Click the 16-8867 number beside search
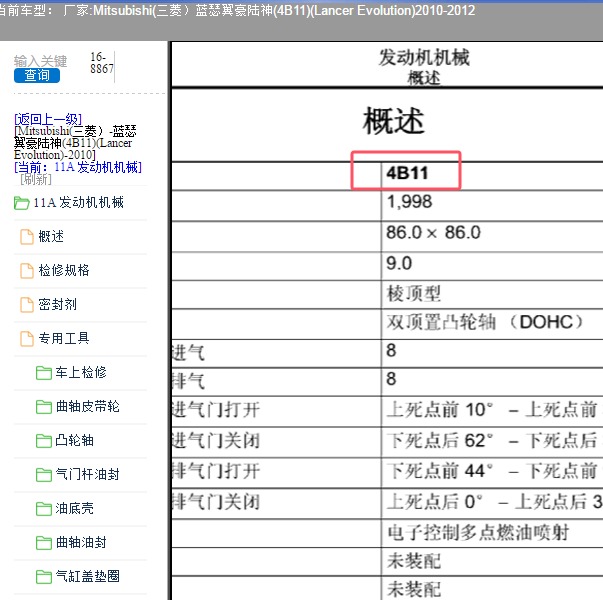This screenshot has height=600, width=603. [102, 63]
